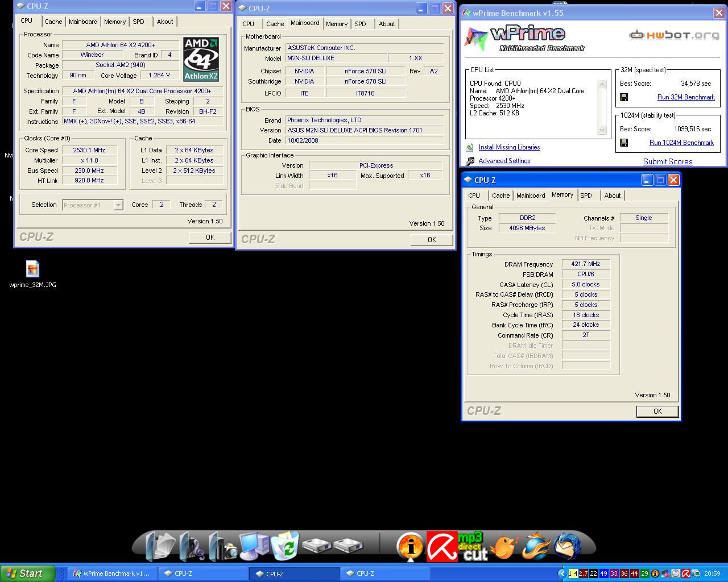Click the disc tray icon in the system tray
Screen dimensions: 728x582
pyautogui.click(x=676, y=573)
